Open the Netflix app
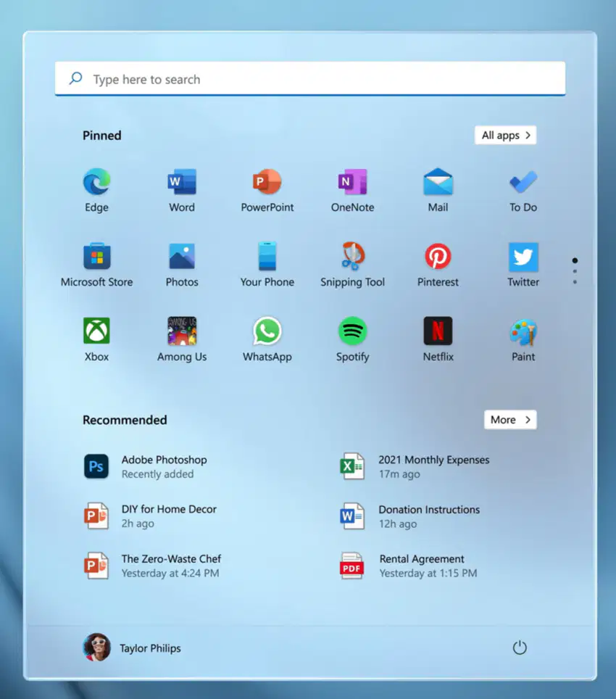This screenshot has height=699, width=616. pos(438,339)
